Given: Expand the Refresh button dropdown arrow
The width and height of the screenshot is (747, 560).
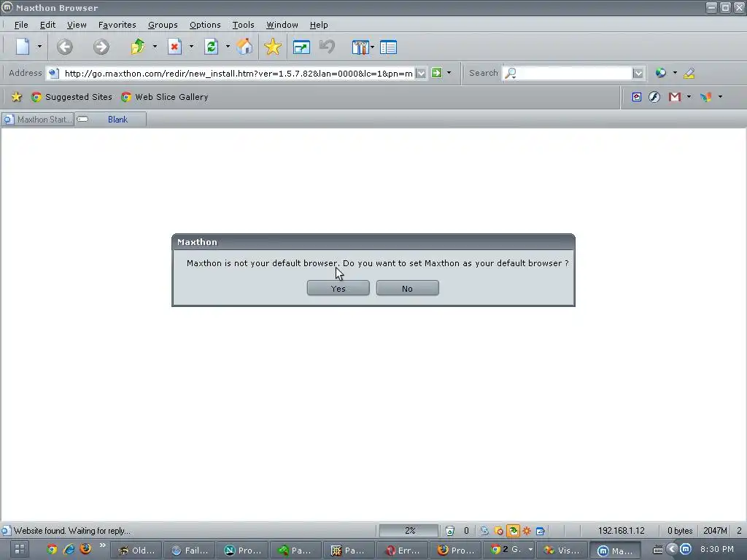Looking at the screenshot, I should [228, 47].
